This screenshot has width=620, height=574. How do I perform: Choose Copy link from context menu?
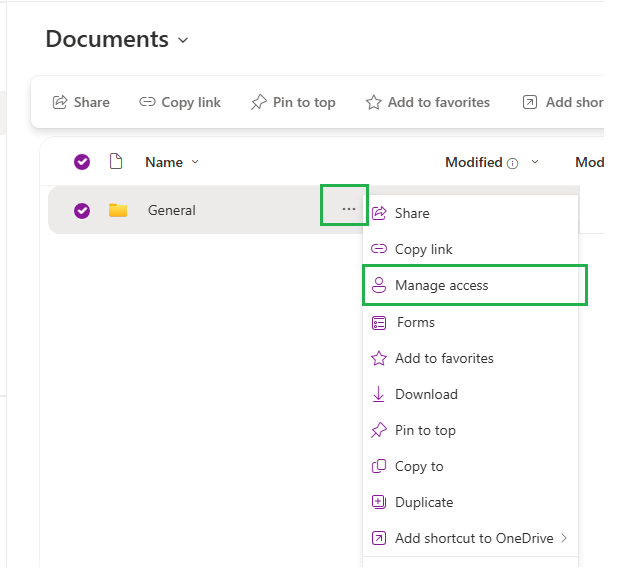471,249
